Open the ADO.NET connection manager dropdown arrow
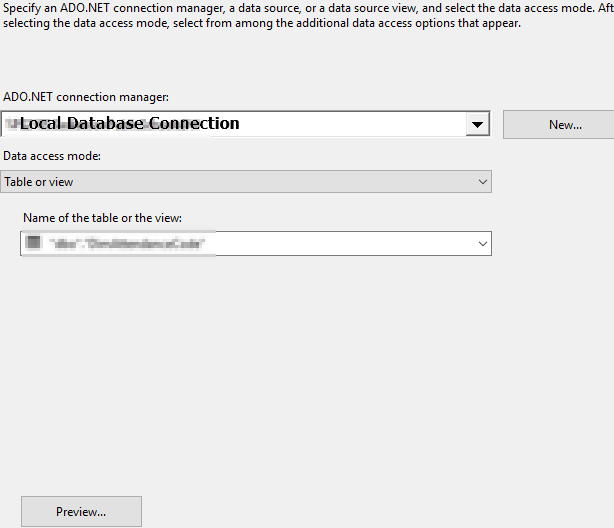 click(477, 124)
